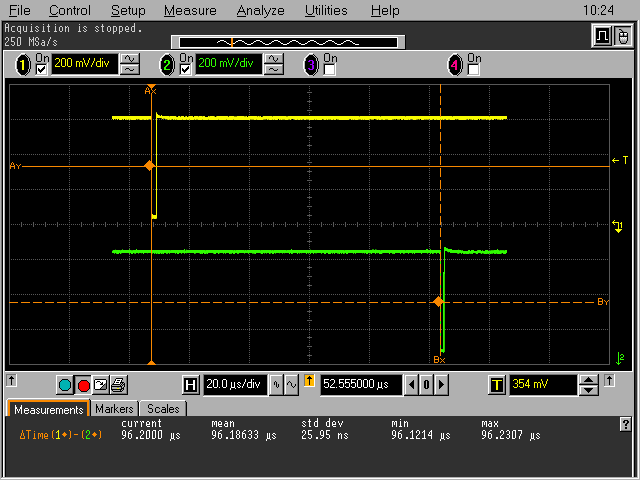Click channel 2 vertical scale adjust button
This screenshot has height=480, width=640.
point(274,65)
